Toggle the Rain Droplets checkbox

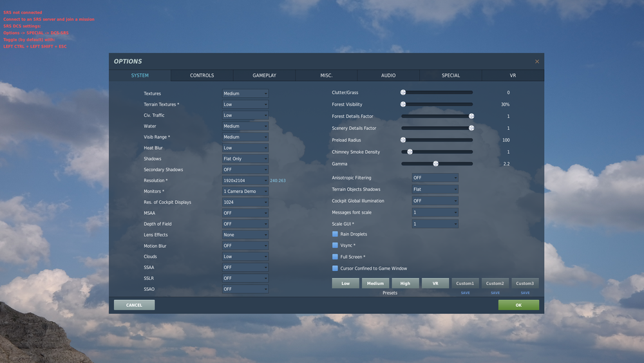tap(335, 234)
